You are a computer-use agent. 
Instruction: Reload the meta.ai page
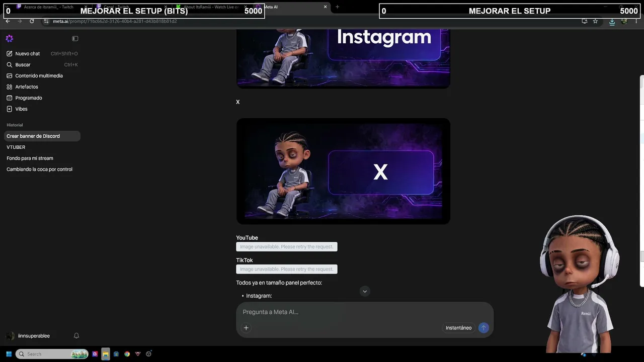(32, 21)
